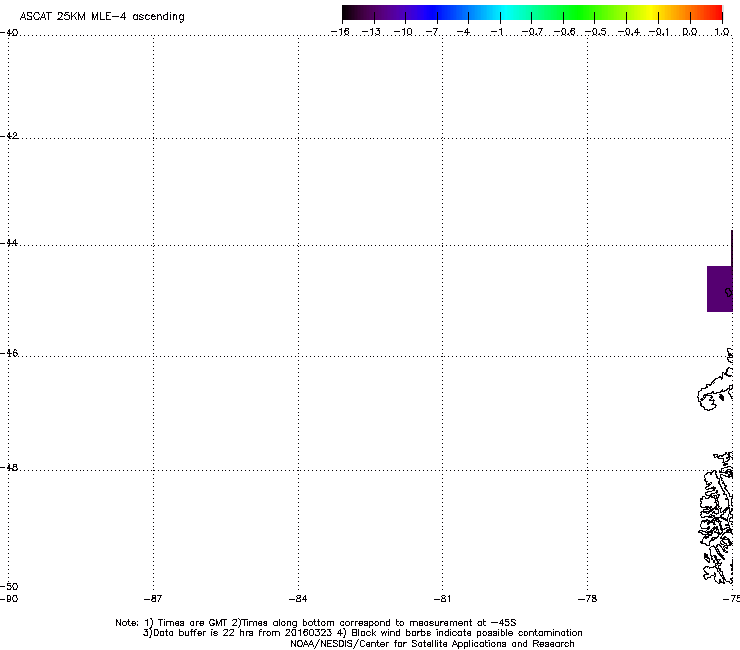
Task: Click the -13 label on the color scale
Action: (371, 32)
